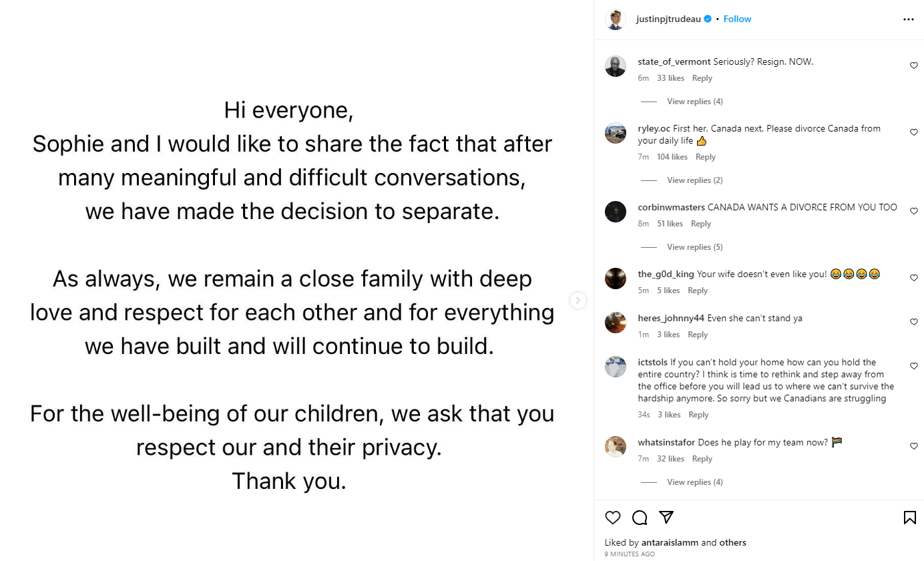Click justinpjtrudeau profile avatar
The height and width of the screenshot is (561, 924).
[x=615, y=19]
